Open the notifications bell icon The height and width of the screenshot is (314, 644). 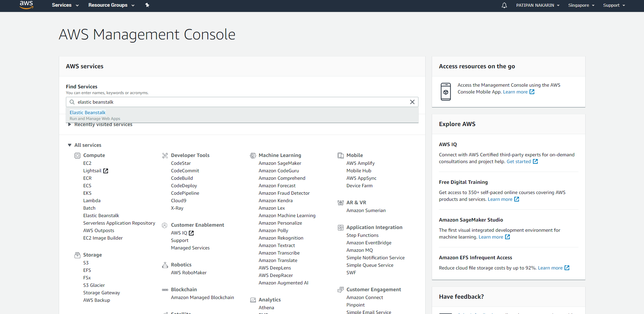click(504, 5)
